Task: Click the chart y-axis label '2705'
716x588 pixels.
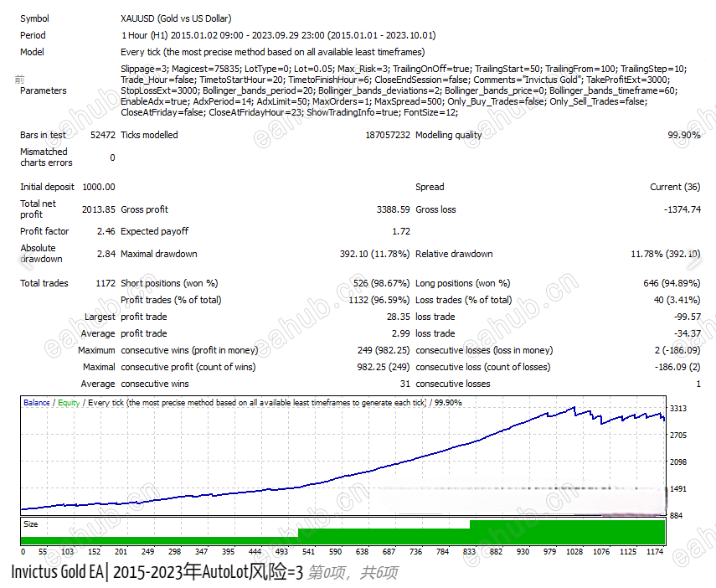Action: (x=678, y=436)
